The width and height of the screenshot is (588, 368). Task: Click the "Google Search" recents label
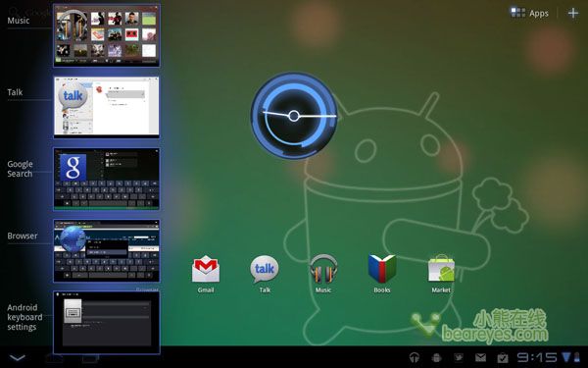click(20, 169)
